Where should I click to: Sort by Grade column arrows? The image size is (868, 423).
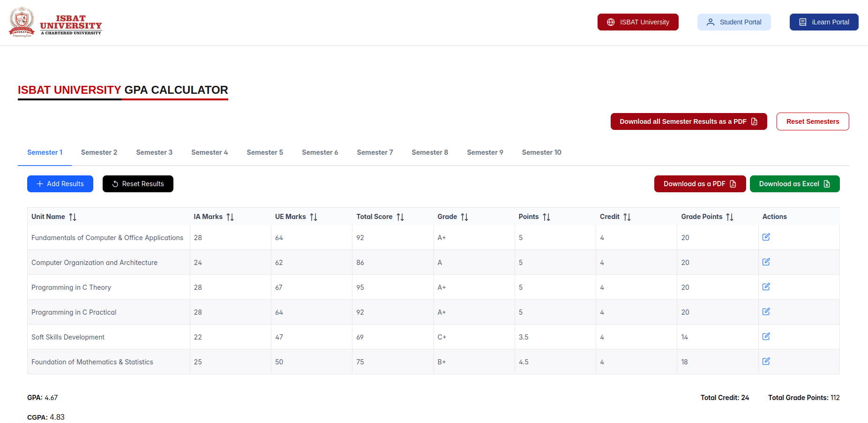[x=464, y=217]
